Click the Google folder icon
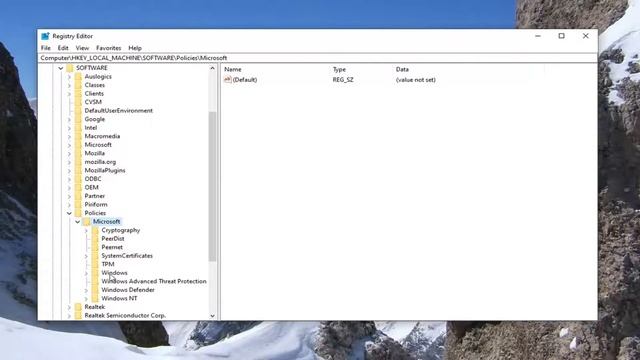The image size is (640, 360). coord(78,119)
